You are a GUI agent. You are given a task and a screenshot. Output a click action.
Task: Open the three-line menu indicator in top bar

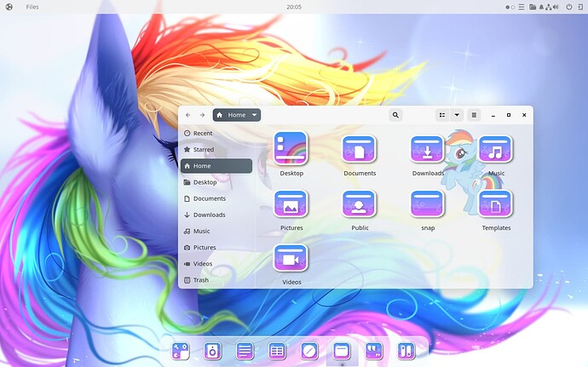pos(522,7)
